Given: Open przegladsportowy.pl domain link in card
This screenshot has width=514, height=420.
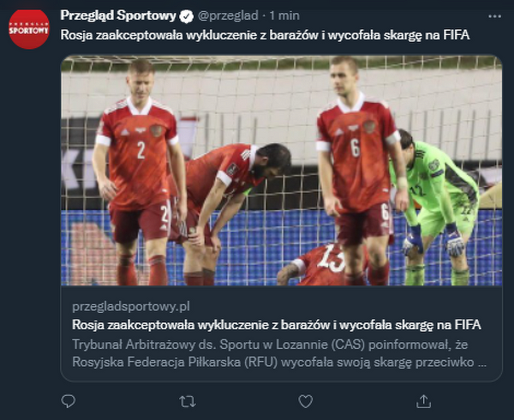Looking at the screenshot, I should point(131,307).
